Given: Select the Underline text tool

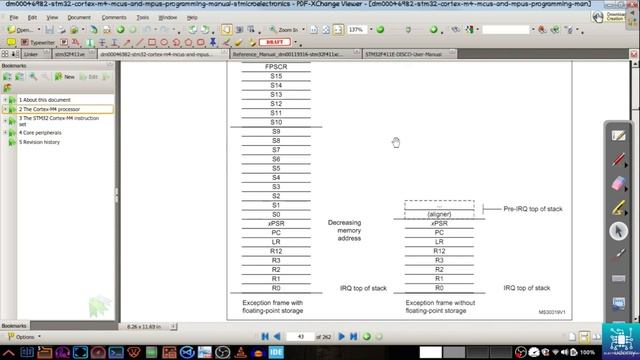Looking at the screenshot, I should coord(114,42).
